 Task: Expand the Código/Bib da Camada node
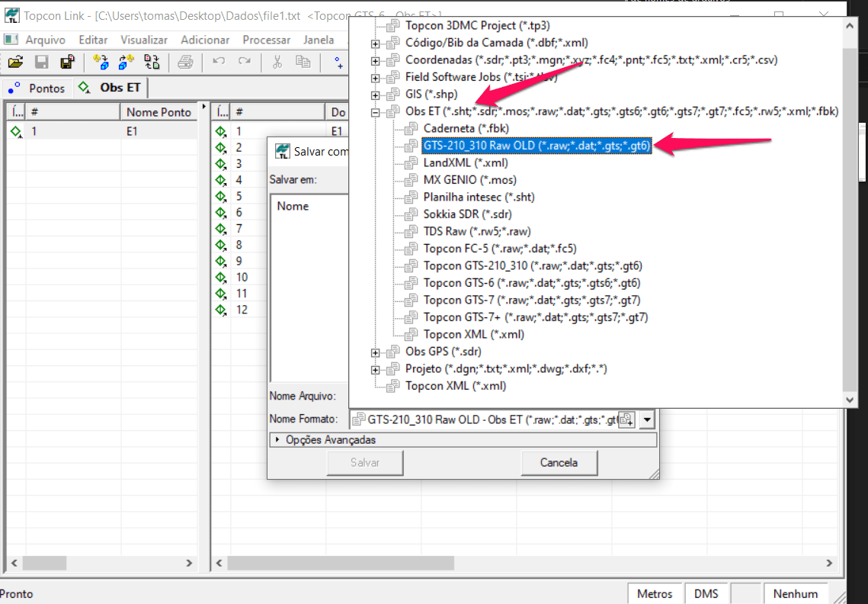click(x=376, y=43)
